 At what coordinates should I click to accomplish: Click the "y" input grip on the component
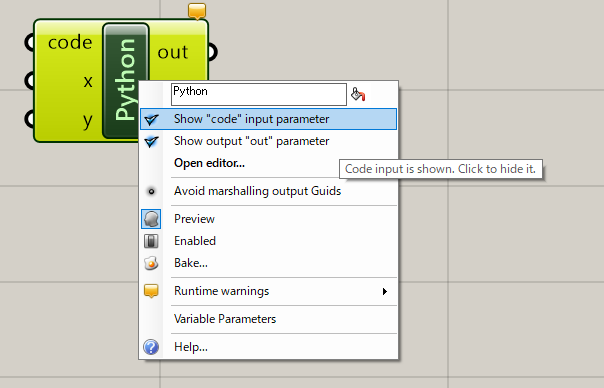[x=30, y=119]
